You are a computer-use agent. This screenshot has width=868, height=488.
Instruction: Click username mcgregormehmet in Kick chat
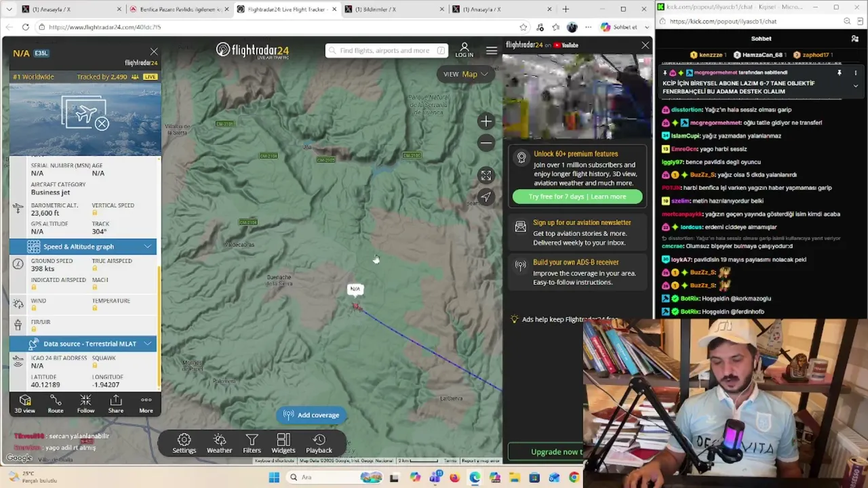[715, 123]
